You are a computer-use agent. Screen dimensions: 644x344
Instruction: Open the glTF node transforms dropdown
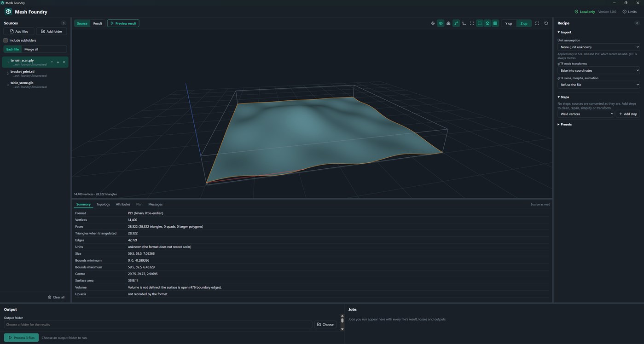599,70
